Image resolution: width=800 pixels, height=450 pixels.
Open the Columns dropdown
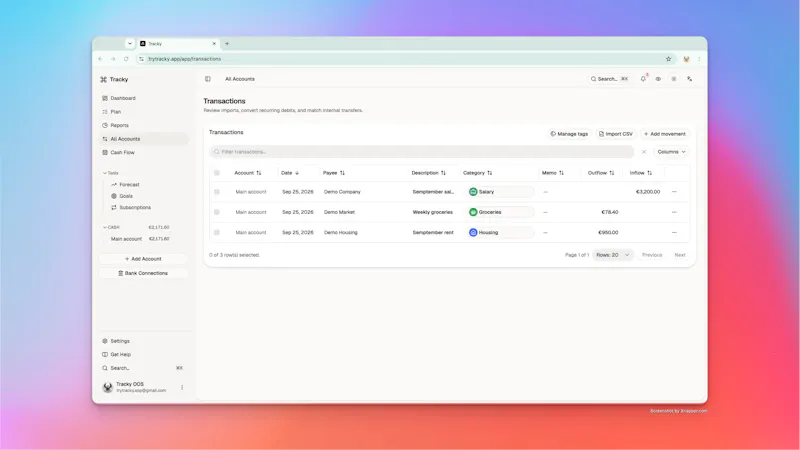tap(671, 152)
